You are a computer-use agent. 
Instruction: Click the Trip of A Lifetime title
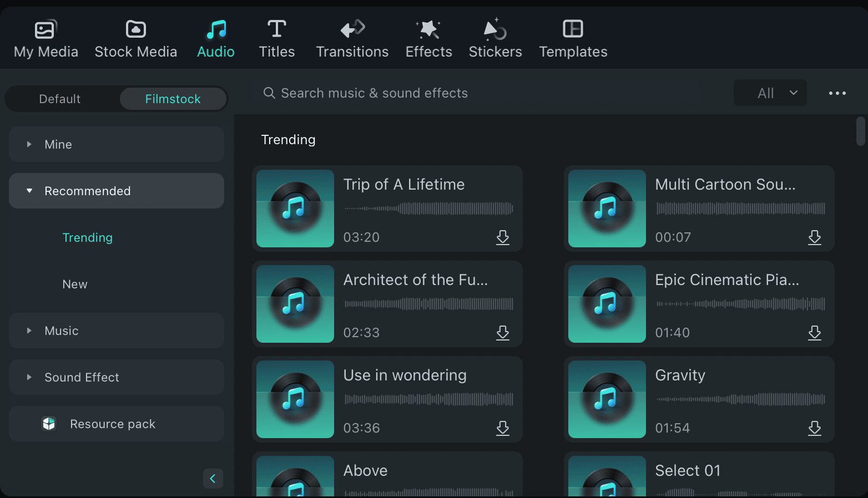tap(404, 185)
